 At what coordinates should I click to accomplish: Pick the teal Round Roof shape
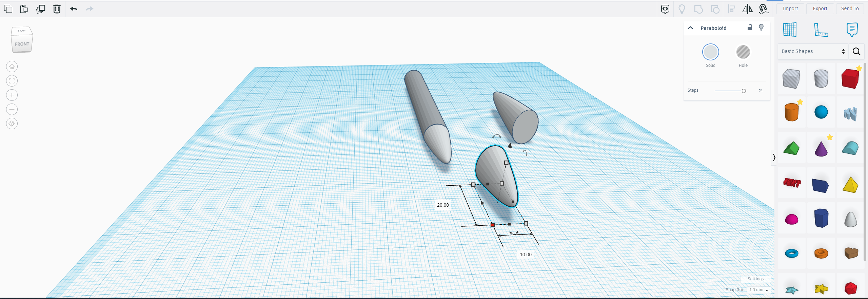pos(850,148)
